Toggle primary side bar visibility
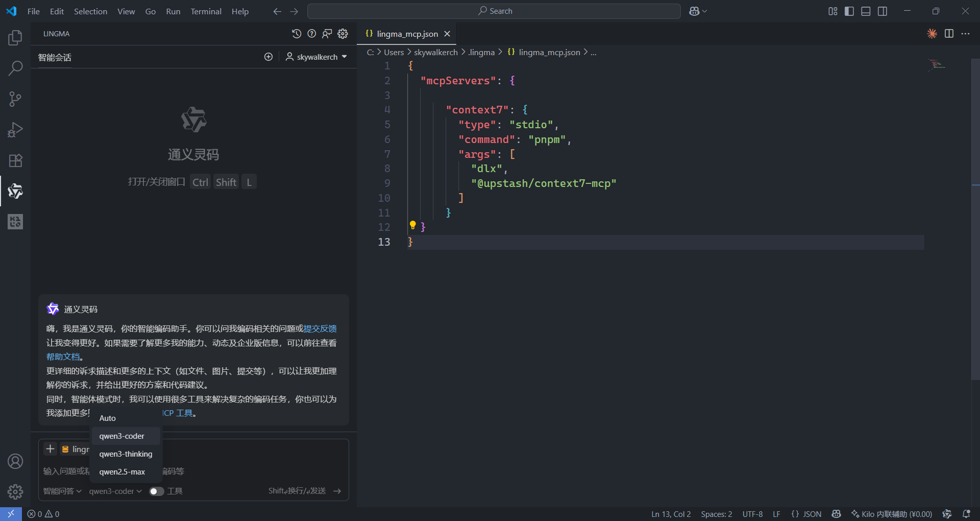This screenshot has width=980, height=521. pyautogui.click(x=849, y=11)
